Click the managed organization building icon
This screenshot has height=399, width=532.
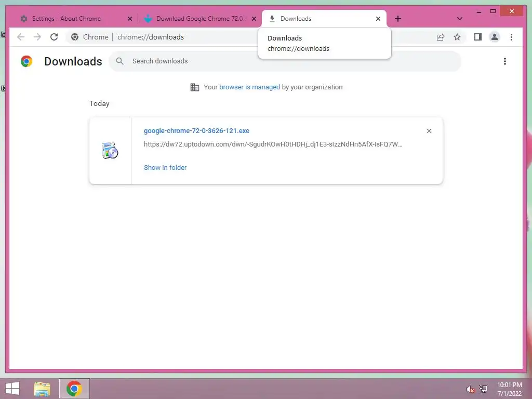(194, 87)
